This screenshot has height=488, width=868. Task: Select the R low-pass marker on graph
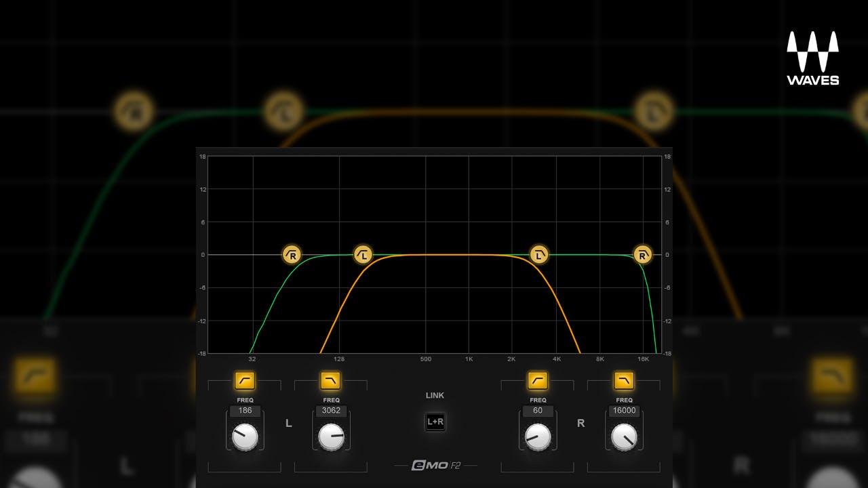[643, 255]
